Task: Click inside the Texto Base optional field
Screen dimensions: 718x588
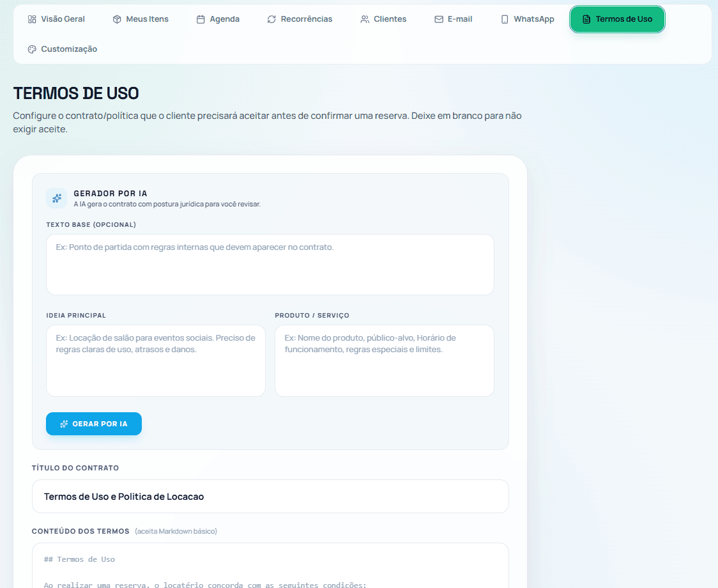Action: [270, 262]
